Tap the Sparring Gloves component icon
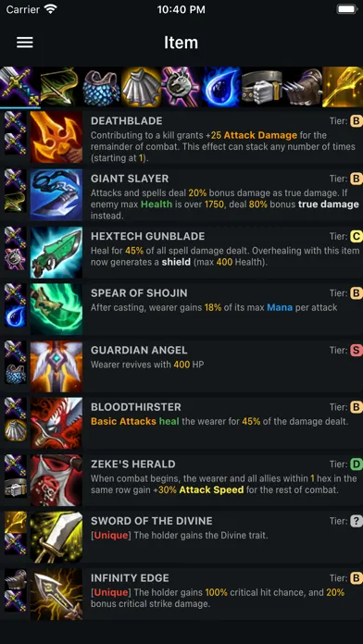363x644 pixels. coord(302,87)
